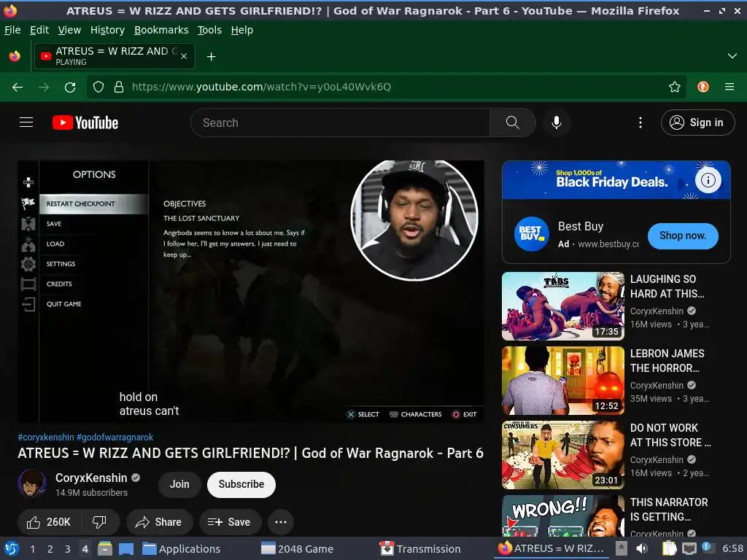Go back to the previous page

coord(18,87)
